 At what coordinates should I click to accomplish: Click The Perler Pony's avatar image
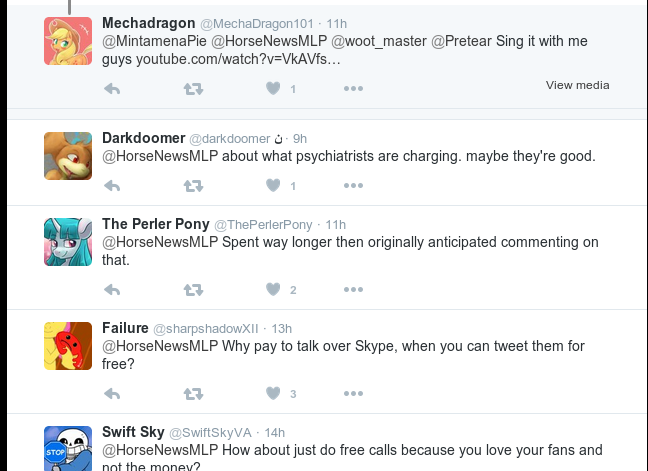68,241
